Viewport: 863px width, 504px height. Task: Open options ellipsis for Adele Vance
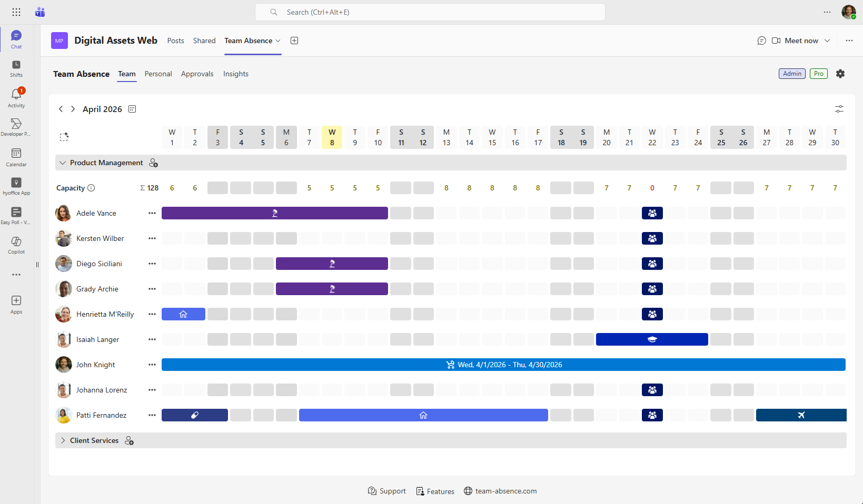(152, 213)
